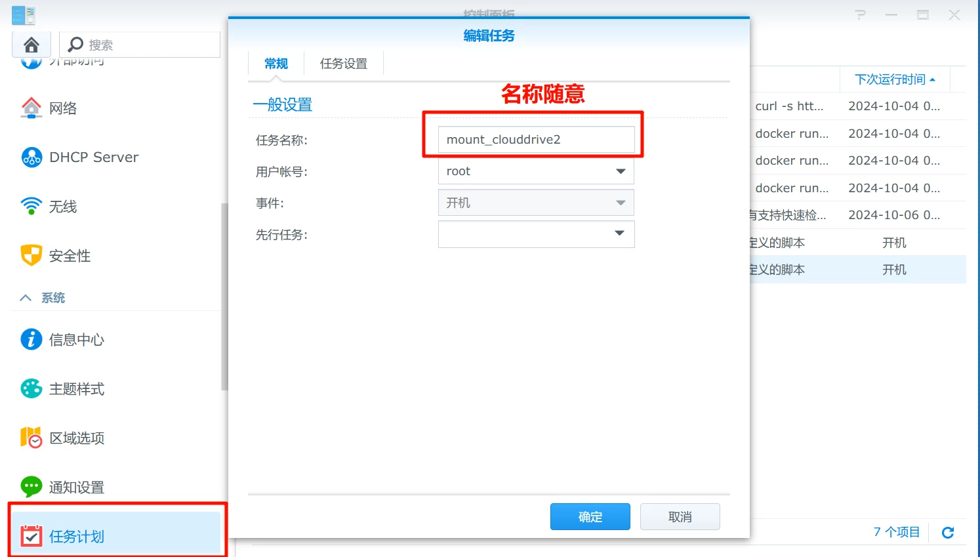Open the Network (网络) settings icon
The image size is (980, 557).
pyautogui.click(x=31, y=108)
